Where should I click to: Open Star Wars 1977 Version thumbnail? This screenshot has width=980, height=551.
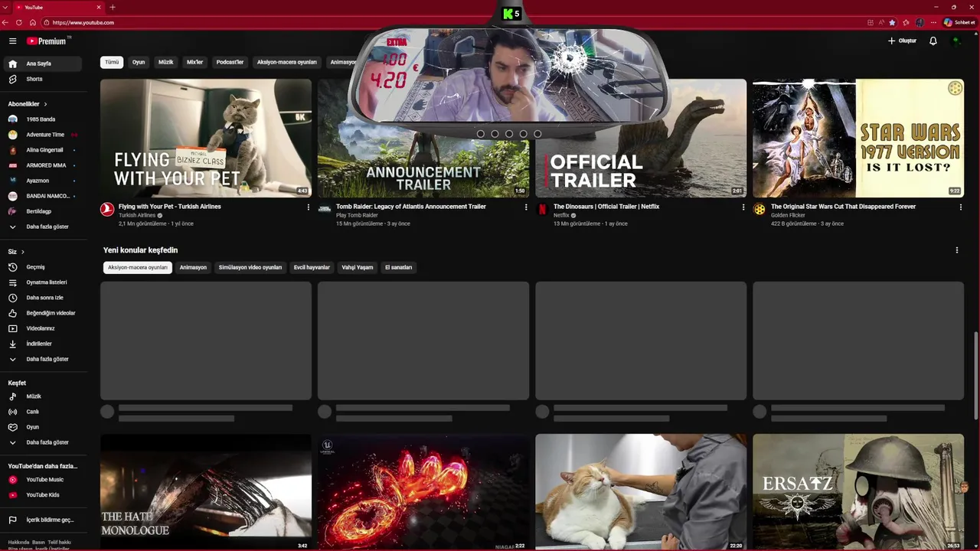click(858, 139)
